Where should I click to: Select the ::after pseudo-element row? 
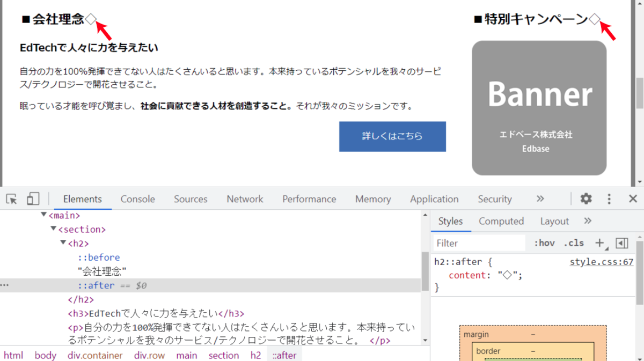(x=210, y=285)
